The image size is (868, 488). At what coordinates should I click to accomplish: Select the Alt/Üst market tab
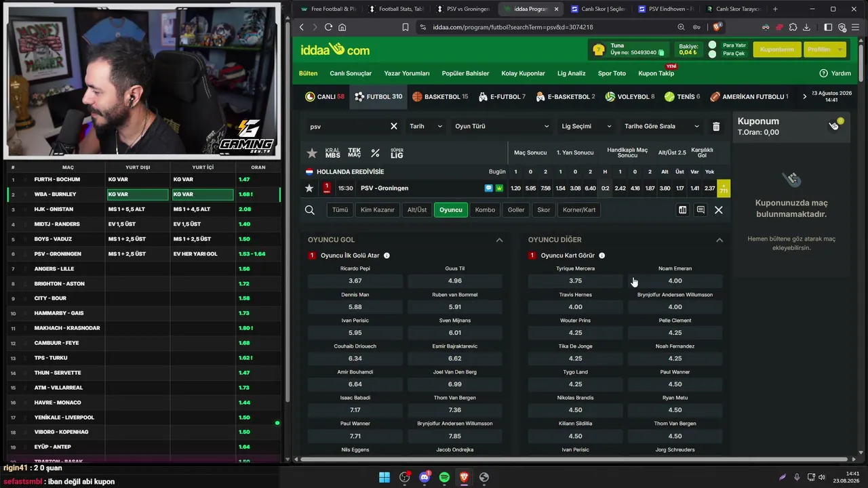pyautogui.click(x=417, y=210)
